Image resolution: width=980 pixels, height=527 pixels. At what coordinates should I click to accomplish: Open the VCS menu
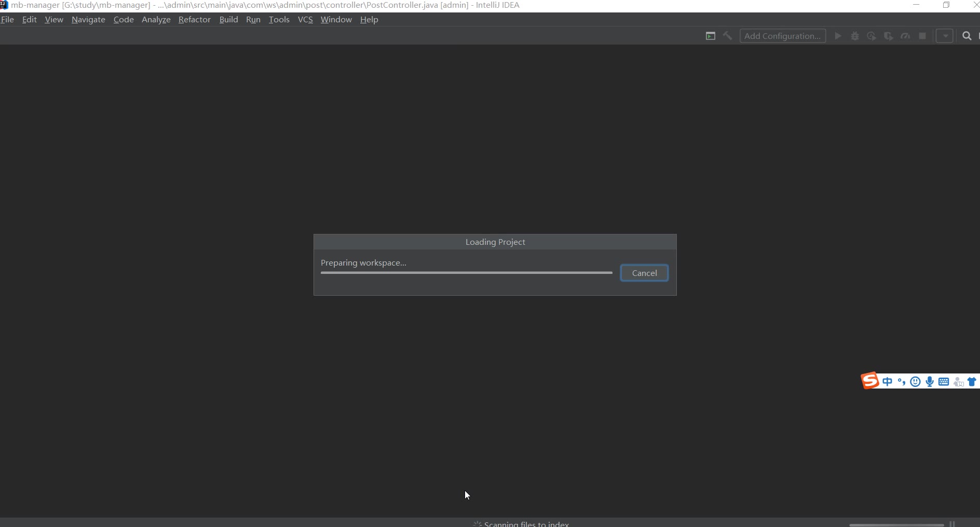click(305, 20)
